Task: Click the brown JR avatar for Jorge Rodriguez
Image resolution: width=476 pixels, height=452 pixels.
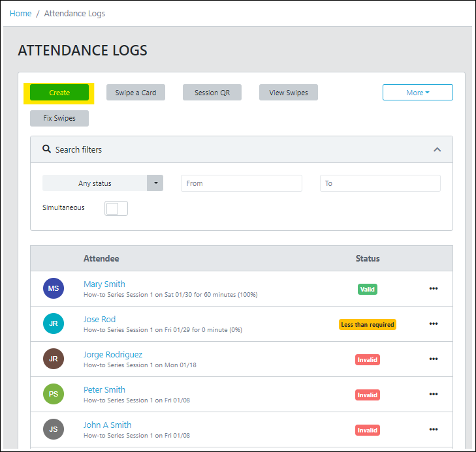Action: click(54, 359)
